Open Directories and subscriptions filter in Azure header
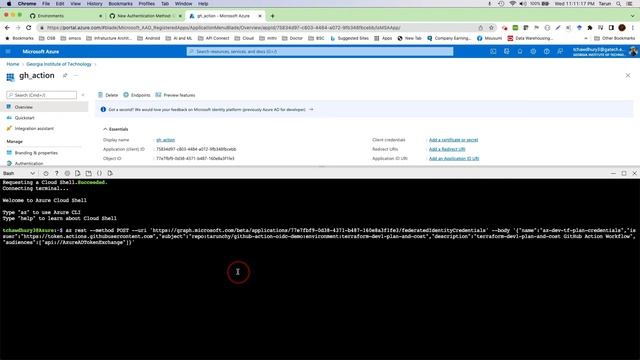Image resolution: width=640 pixels, height=360 pixels. coord(507,51)
